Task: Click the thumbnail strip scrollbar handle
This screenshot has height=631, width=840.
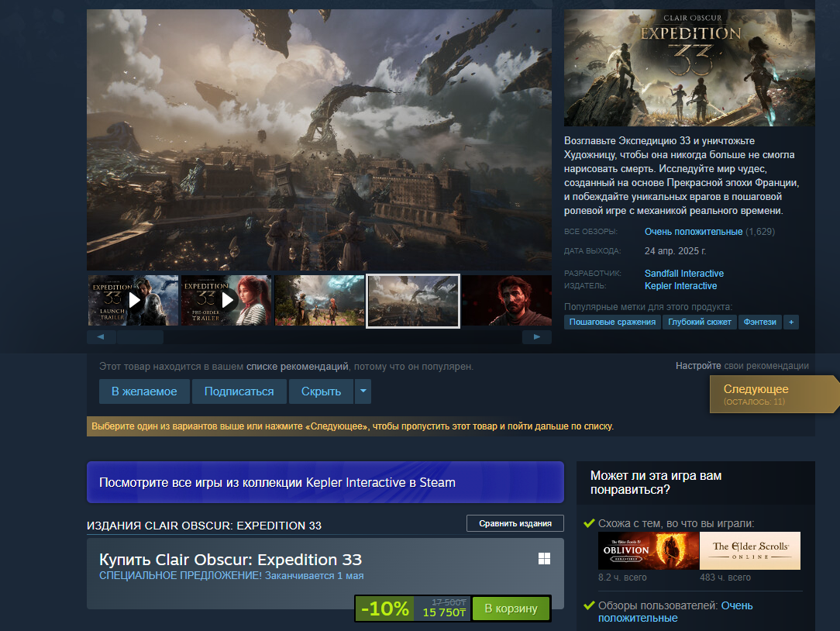Action: (139, 337)
